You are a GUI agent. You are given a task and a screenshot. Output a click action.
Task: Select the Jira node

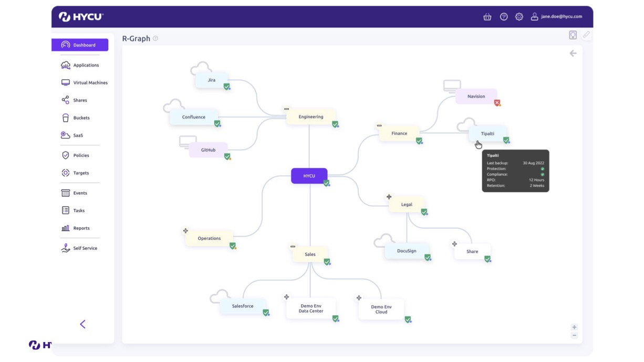click(x=212, y=80)
